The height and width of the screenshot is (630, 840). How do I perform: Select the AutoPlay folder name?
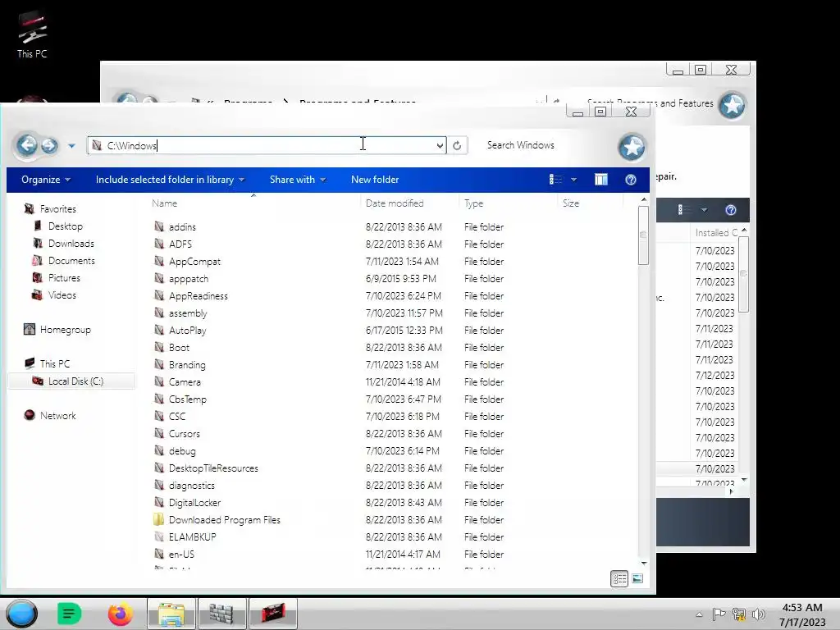[x=188, y=330]
